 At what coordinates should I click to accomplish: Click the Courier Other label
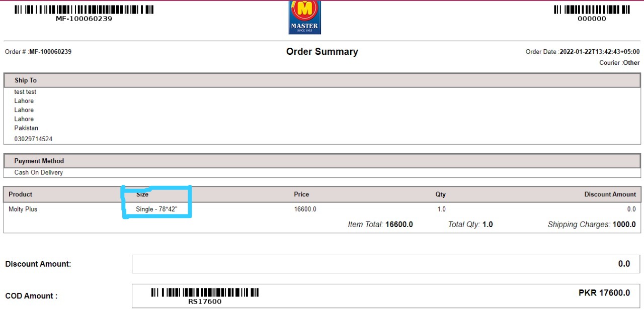coord(619,63)
